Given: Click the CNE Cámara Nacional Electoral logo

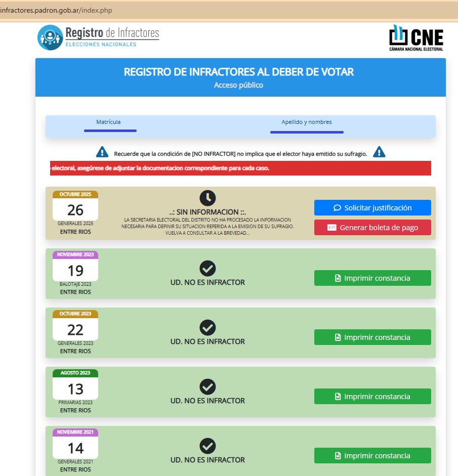Looking at the screenshot, I should tap(416, 38).
